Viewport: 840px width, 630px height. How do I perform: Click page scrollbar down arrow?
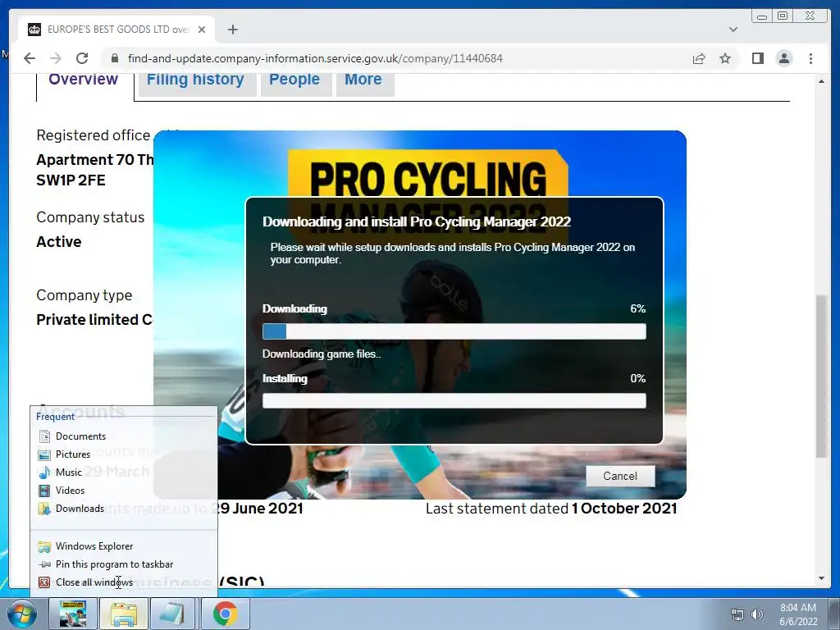point(821,578)
